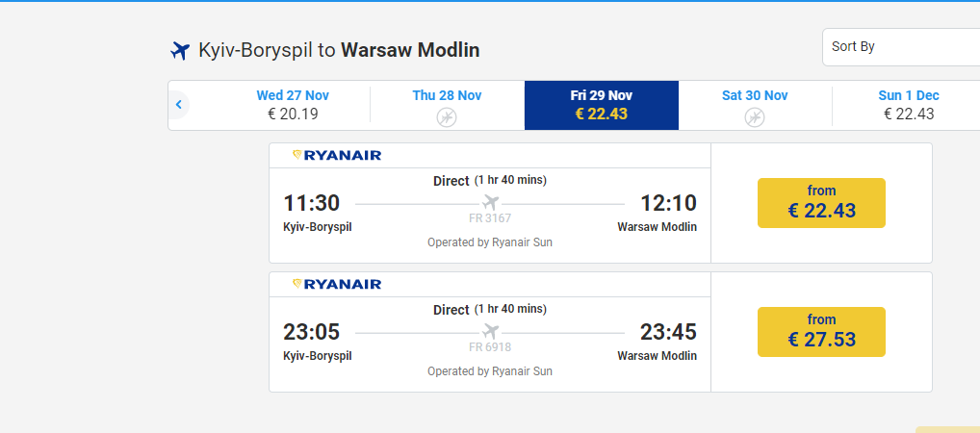Click the blue airplane icon beside Kyiv-Boryspil title
Viewport: 980px width, 433px height.
(x=180, y=50)
